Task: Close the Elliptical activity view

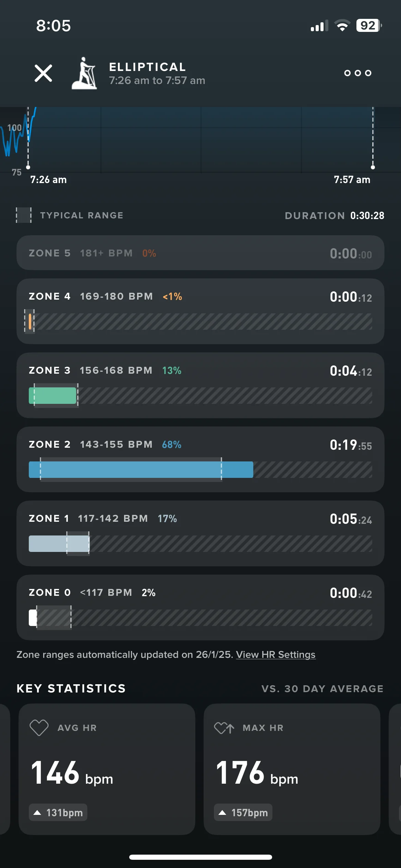Action: 44,73
